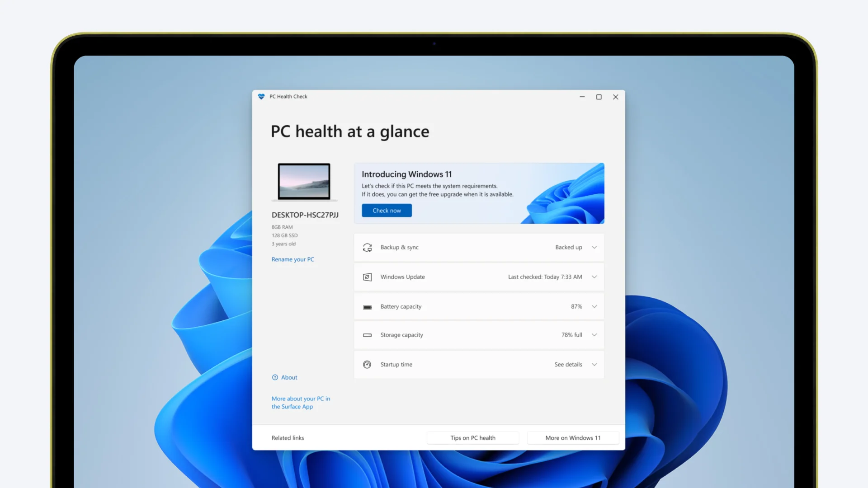
Task: Click the About question mark icon
Action: click(275, 377)
